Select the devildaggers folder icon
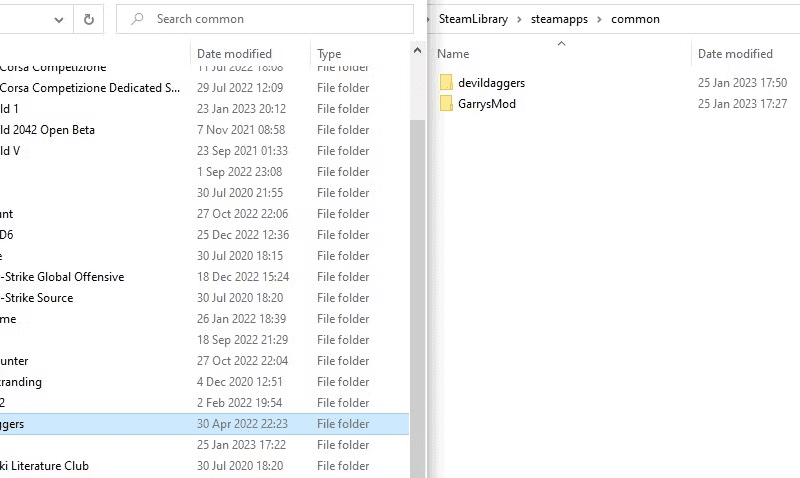This screenshot has width=800, height=478. pyautogui.click(x=446, y=82)
